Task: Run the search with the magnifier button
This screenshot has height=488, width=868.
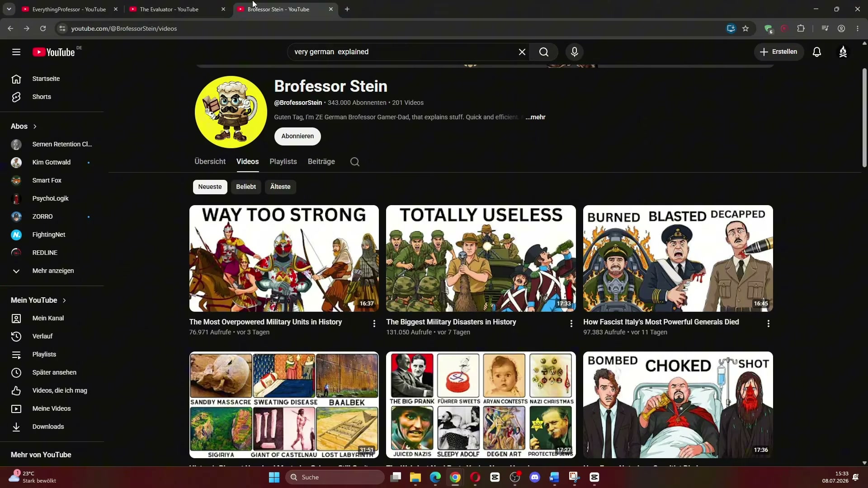Action: click(x=544, y=52)
